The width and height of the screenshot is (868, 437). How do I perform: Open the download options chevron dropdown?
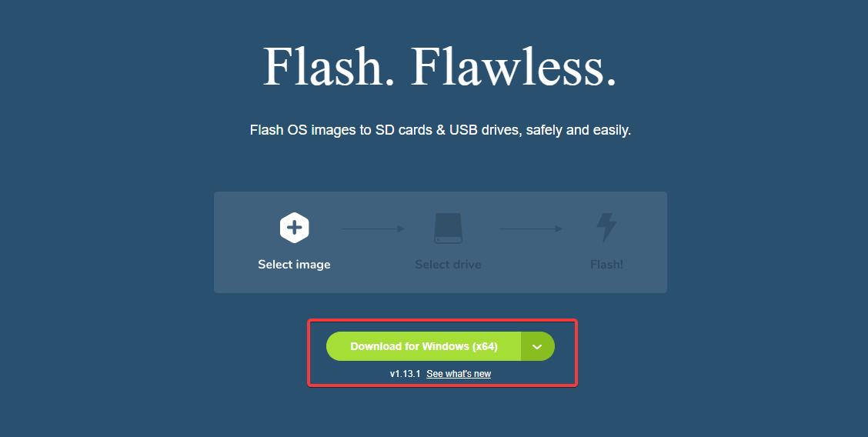point(538,347)
